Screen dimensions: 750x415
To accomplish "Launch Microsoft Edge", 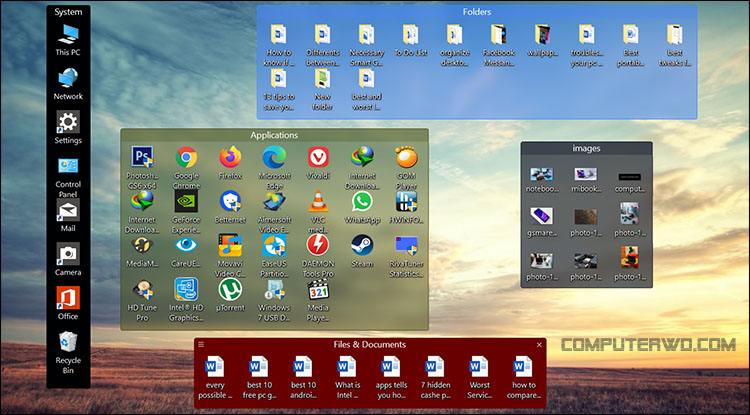I will coord(274,157).
